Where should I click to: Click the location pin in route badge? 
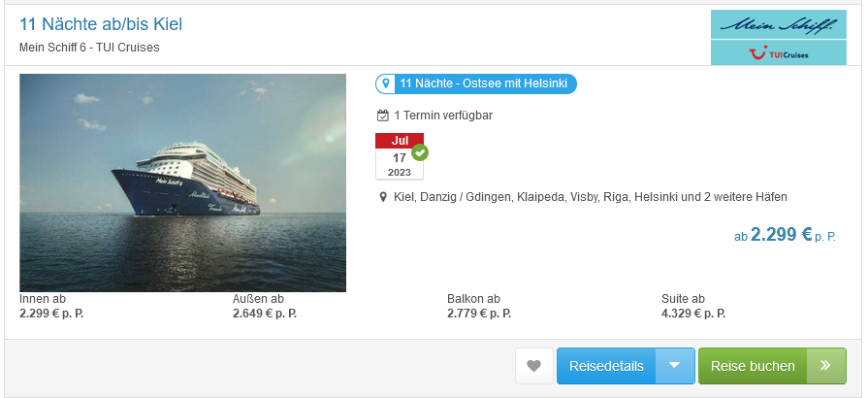coord(386,83)
